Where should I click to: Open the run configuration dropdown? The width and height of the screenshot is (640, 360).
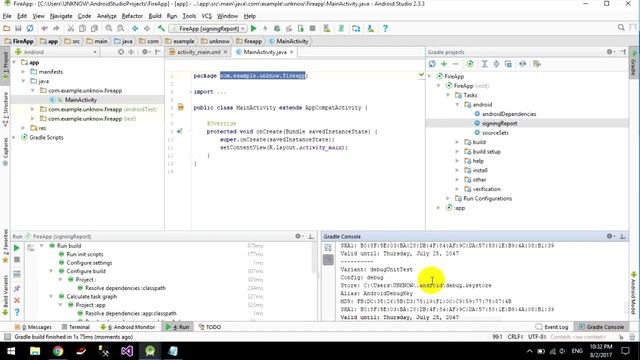[x=209, y=29]
